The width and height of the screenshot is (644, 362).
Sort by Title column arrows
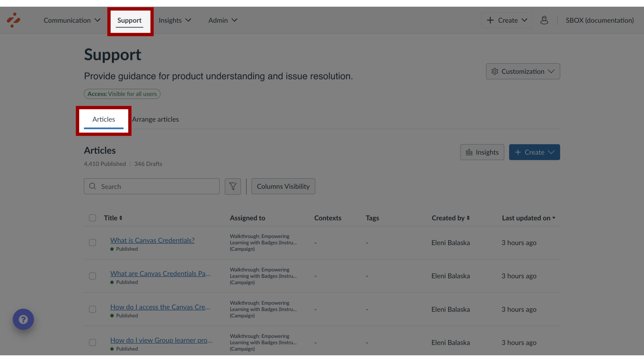(x=121, y=218)
